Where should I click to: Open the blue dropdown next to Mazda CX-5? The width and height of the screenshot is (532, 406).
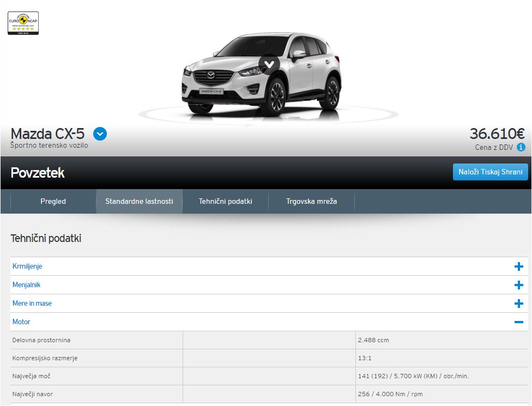100,134
